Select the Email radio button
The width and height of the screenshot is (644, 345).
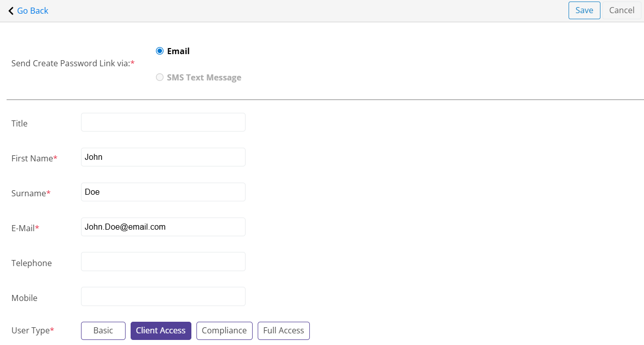160,51
